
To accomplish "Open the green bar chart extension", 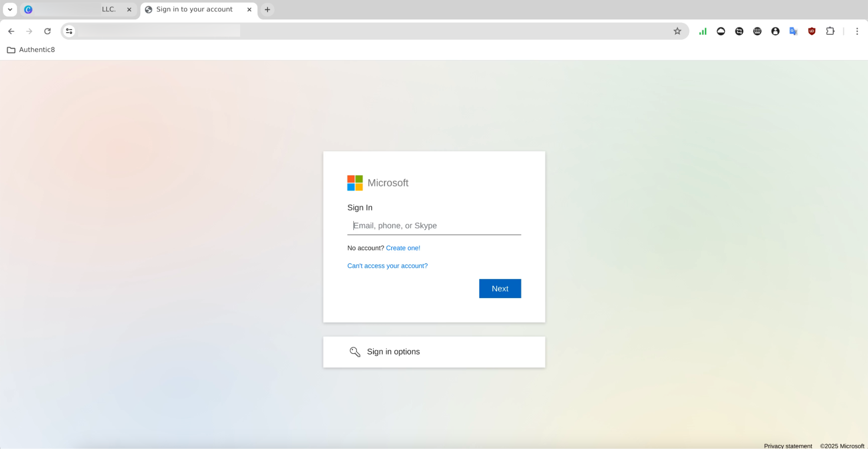I will click(703, 31).
